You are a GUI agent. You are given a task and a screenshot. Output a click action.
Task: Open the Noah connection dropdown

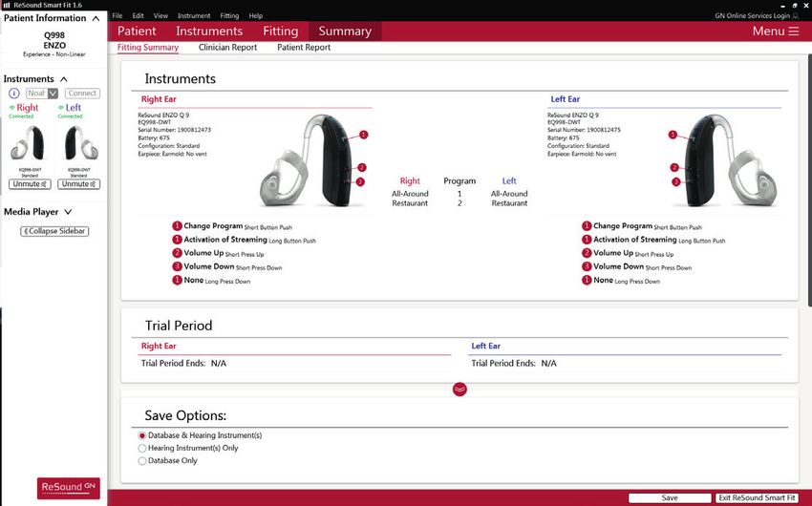coord(53,94)
